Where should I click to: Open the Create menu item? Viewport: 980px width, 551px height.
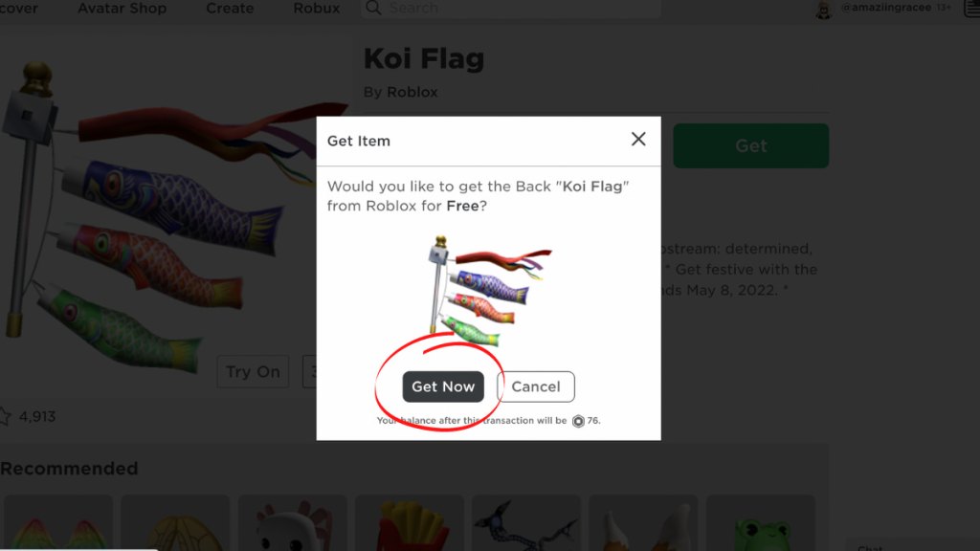click(x=230, y=8)
